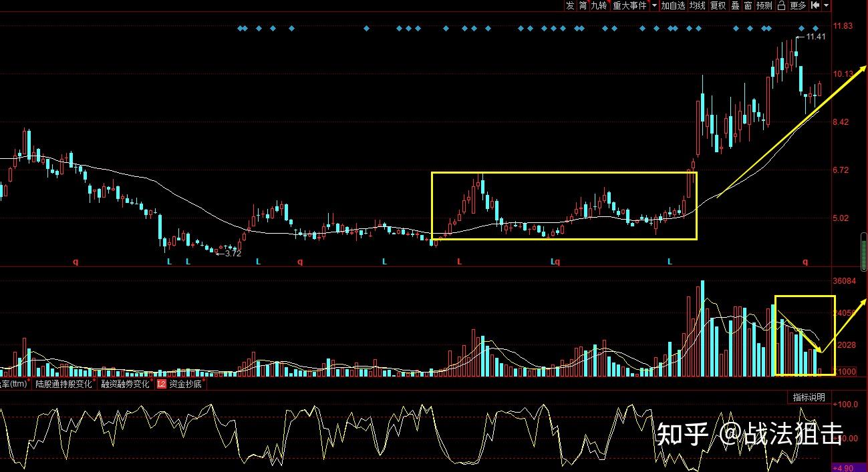Toggle the 均线 moving average display
Image resolution: width=868 pixels, height=472 pixels.
(698, 5)
